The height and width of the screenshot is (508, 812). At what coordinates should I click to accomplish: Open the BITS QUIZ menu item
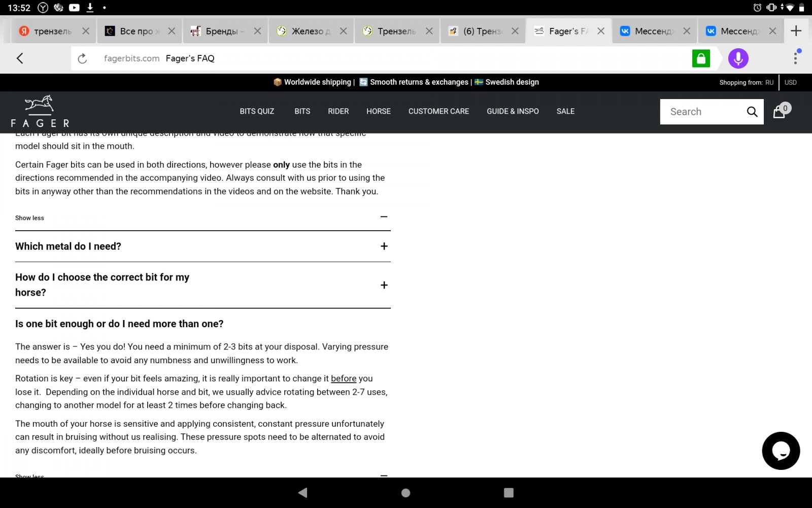pyautogui.click(x=257, y=111)
